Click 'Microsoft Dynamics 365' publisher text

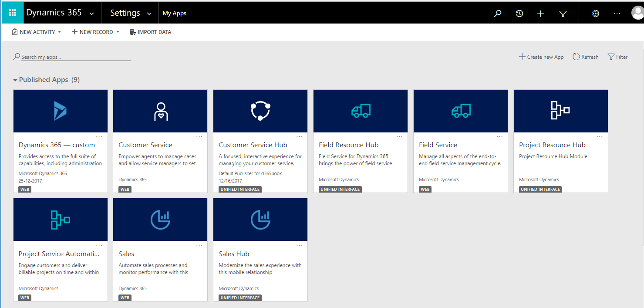click(43, 173)
